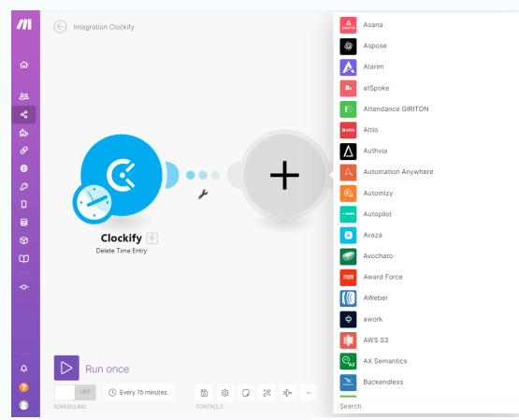Viewport: 519px width, 420px height.
Task: Choose Award Force in the app list
Action: coord(427,278)
